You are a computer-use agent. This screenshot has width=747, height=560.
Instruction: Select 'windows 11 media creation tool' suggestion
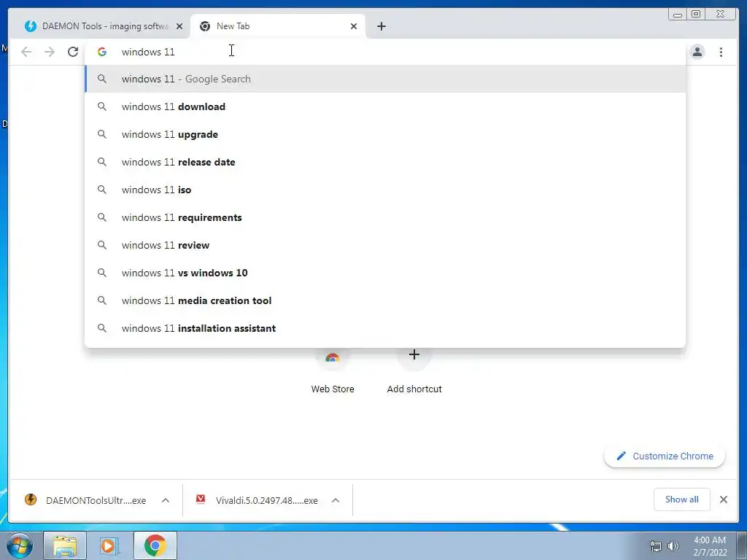(x=385, y=300)
